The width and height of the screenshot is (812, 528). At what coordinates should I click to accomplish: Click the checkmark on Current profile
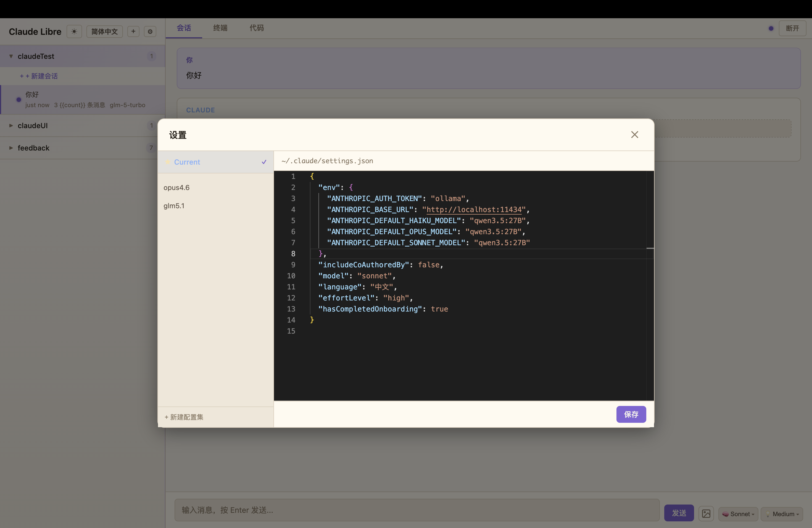[264, 162]
